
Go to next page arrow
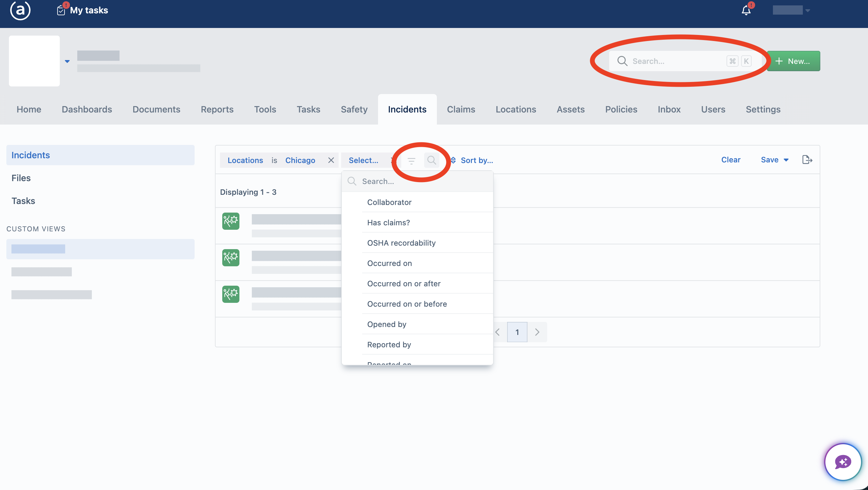coord(537,332)
